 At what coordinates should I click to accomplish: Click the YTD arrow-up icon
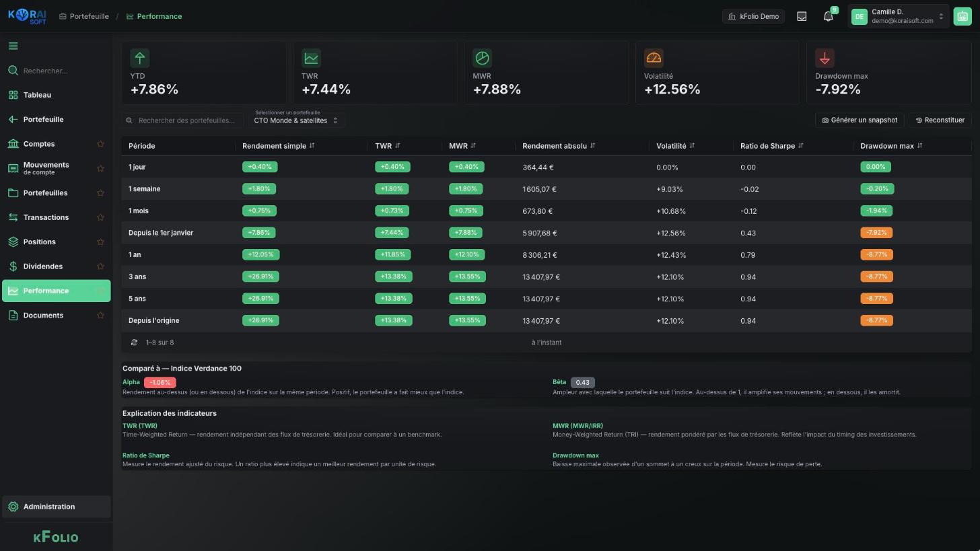[x=139, y=58]
